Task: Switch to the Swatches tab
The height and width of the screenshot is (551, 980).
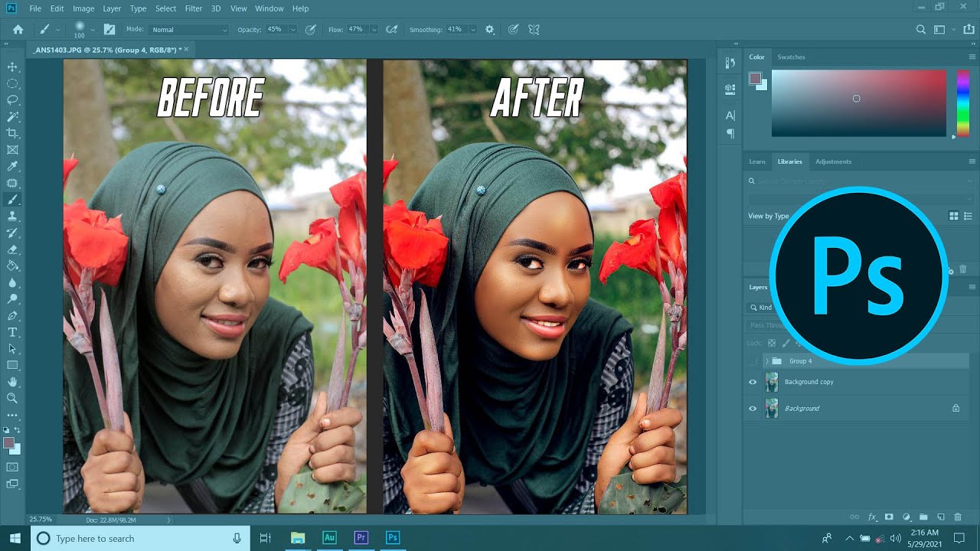Action: click(x=791, y=57)
